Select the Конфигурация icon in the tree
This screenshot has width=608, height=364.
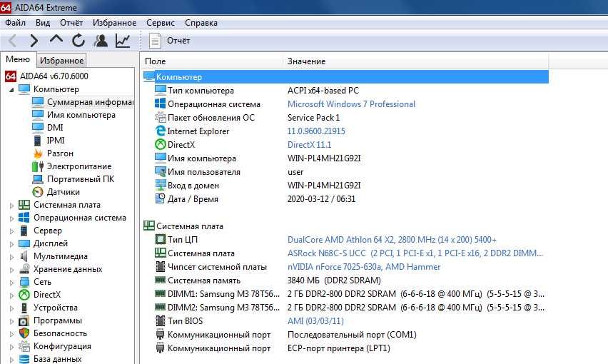coord(24,346)
